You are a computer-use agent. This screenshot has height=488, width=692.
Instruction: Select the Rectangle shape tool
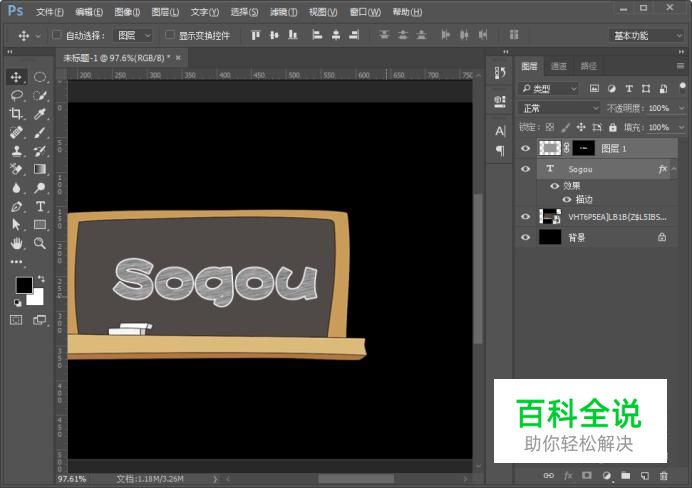point(40,225)
